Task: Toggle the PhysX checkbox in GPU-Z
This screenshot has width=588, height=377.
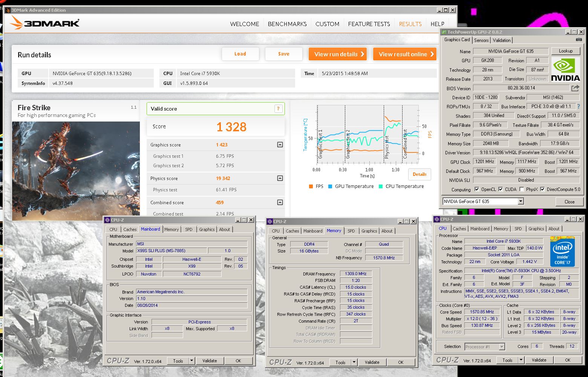Action: coord(522,189)
